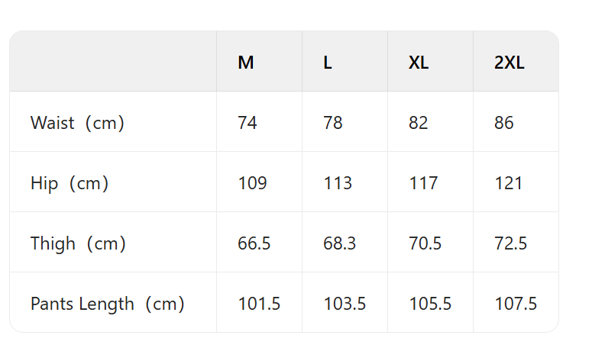Click thigh value 68.3 for size L

[340, 243]
